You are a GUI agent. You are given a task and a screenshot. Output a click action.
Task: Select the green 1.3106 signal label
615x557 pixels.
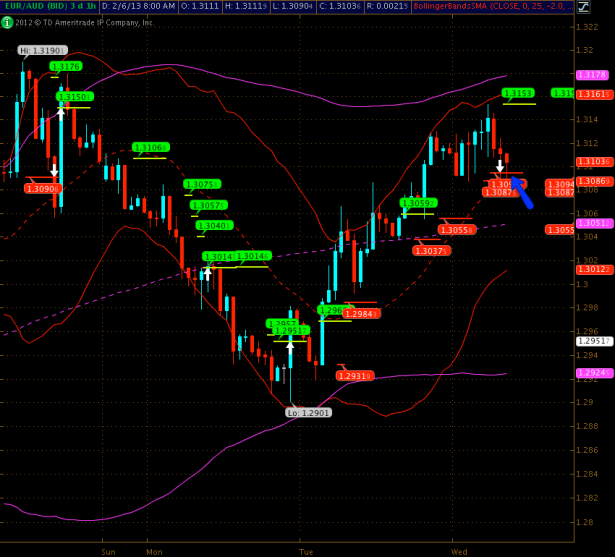150,148
